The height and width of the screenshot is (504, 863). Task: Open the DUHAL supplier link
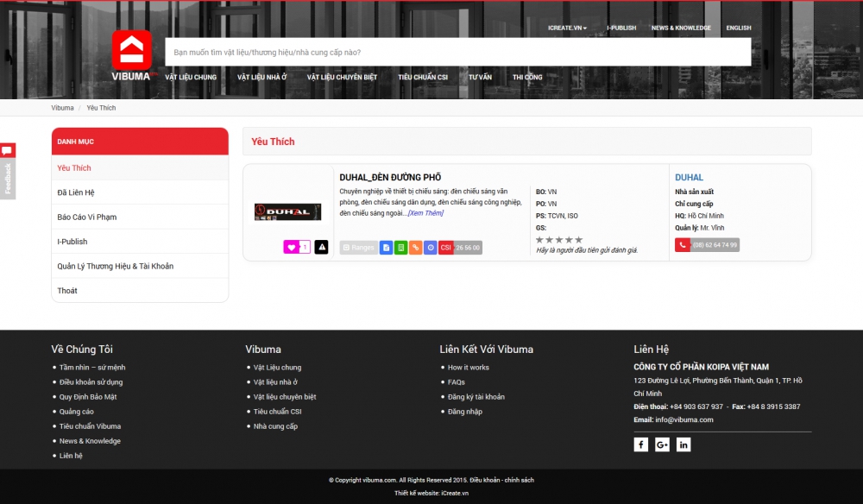[x=689, y=177]
